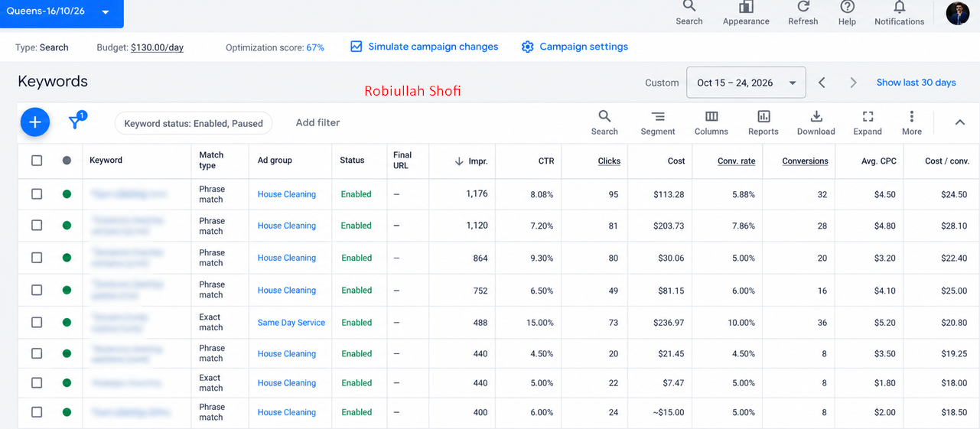Toggle the select-all checkbox in the header

37,161
